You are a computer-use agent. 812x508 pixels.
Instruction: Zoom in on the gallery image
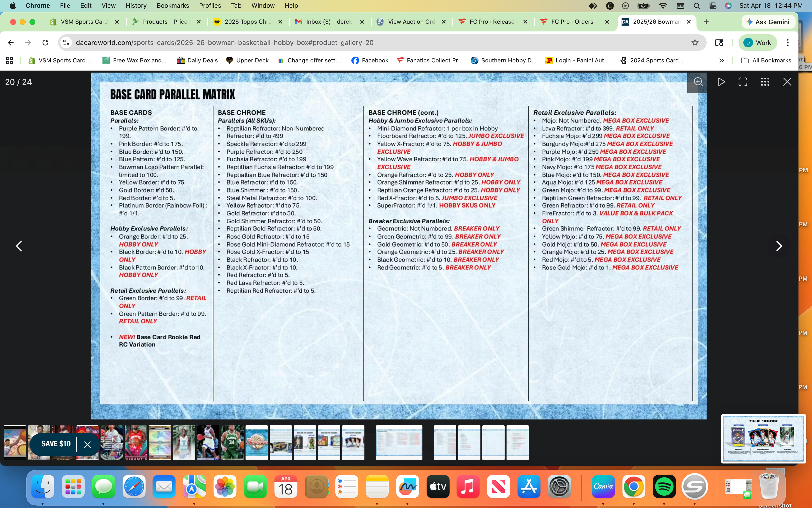(x=698, y=82)
